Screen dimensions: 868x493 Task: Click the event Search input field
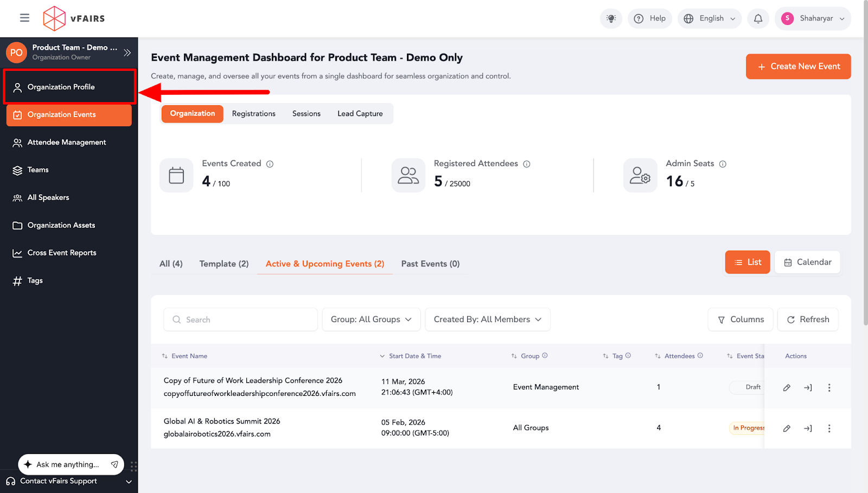point(240,320)
